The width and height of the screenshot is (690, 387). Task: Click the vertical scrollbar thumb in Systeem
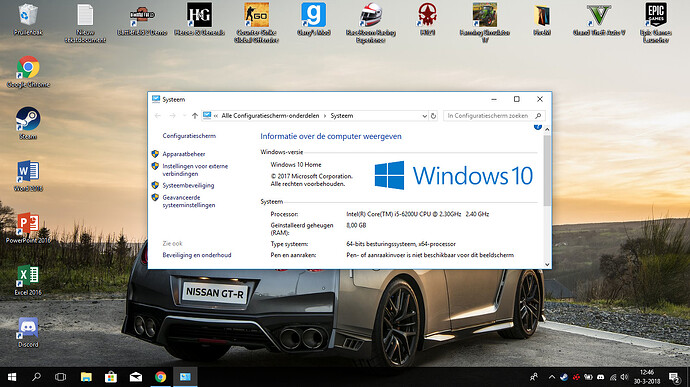click(x=547, y=170)
